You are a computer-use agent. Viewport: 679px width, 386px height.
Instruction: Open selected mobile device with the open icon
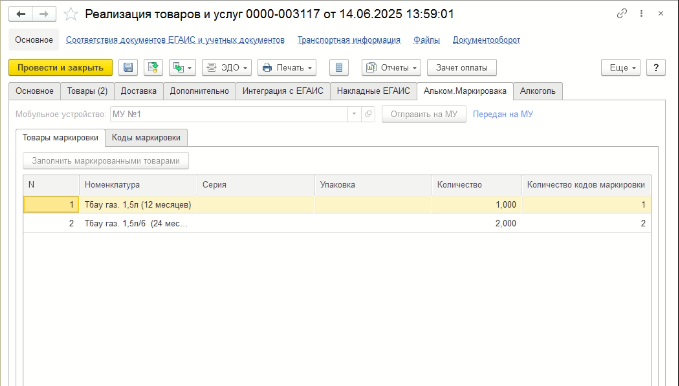368,114
